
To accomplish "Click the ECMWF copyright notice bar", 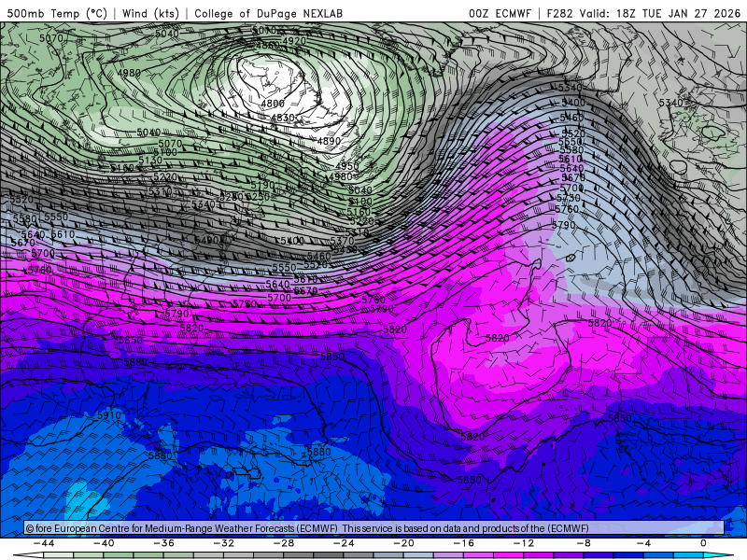I will click(374, 528).
